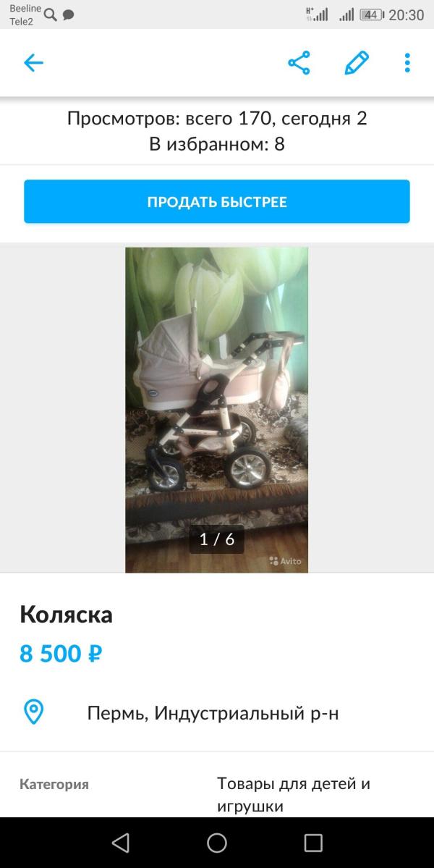
Task: Tap the pencil edit icon
Action: (357, 62)
